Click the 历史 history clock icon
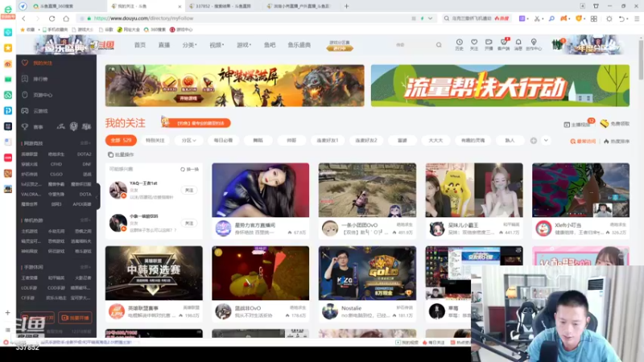Viewport: 644px width, 362px height. click(459, 44)
